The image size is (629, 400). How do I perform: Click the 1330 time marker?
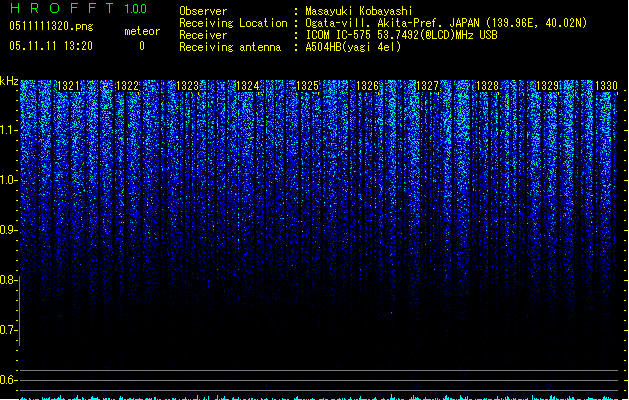606,86
